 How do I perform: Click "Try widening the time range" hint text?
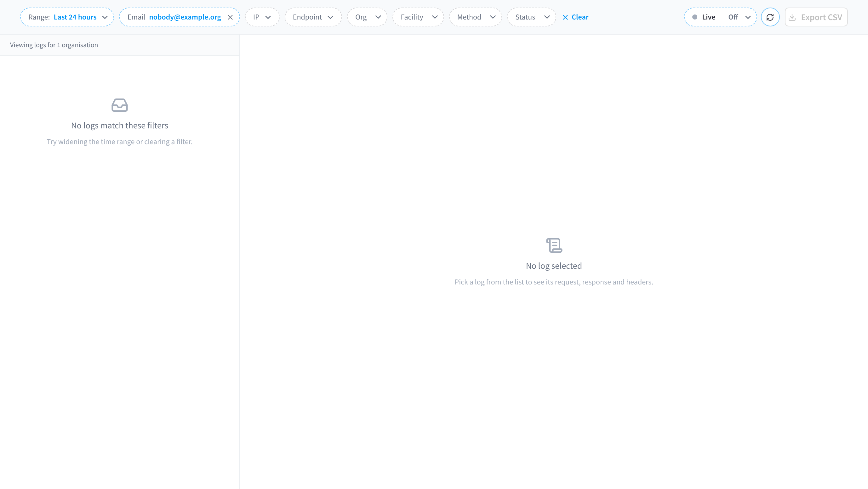tap(120, 142)
